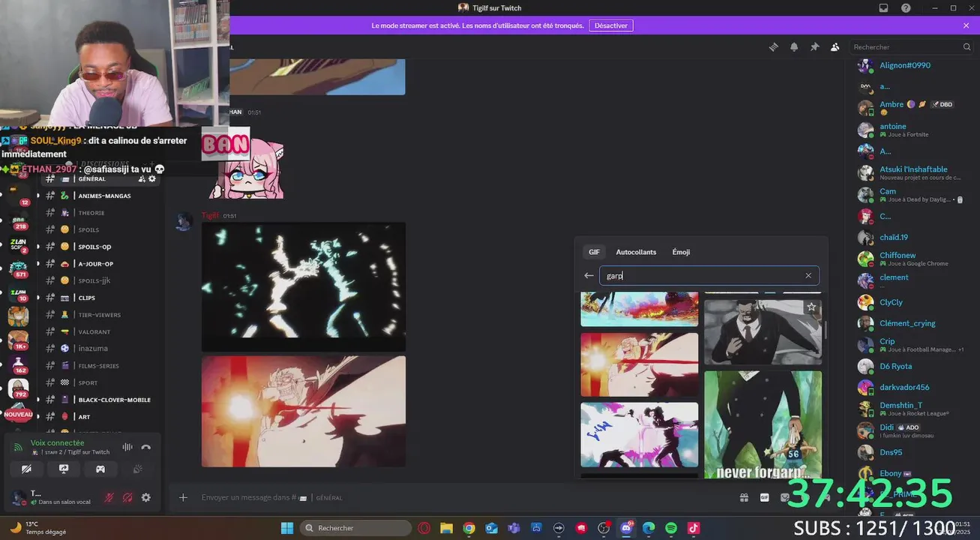This screenshot has width=980, height=540.
Task: Undeafen the headphones in user panel
Action: pyautogui.click(x=127, y=497)
